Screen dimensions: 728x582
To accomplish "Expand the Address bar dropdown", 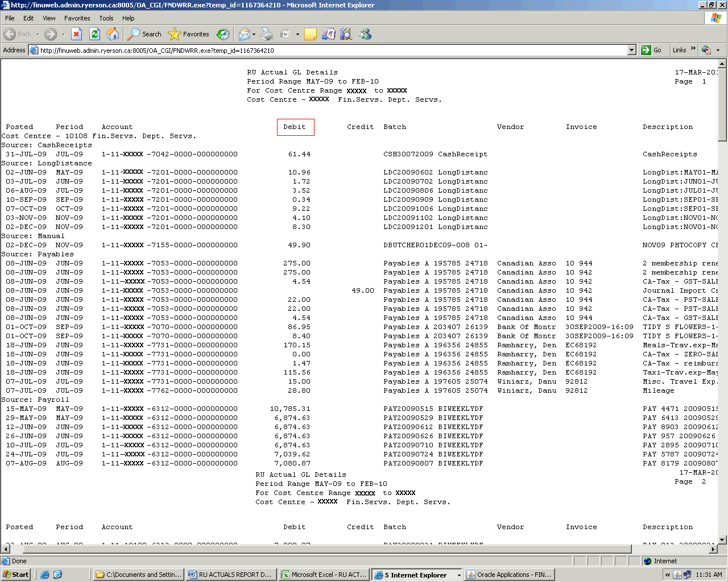I will (631, 50).
